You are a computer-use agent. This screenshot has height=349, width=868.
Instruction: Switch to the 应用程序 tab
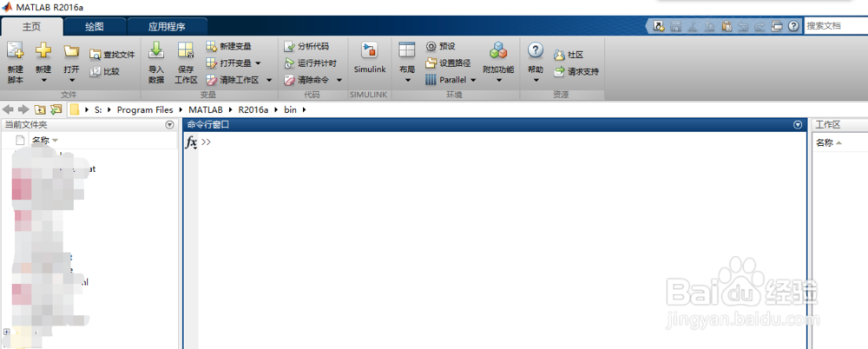point(167,27)
